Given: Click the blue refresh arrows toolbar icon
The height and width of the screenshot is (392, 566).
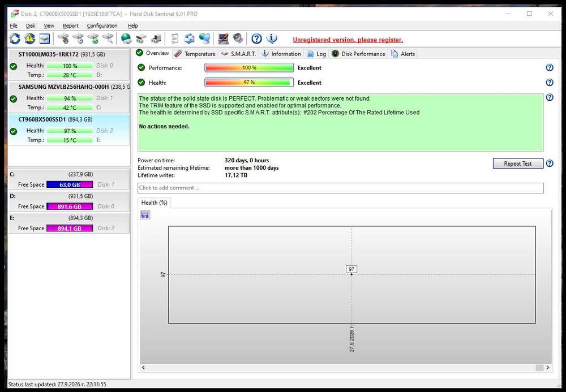Looking at the screenshot, I should pyautogui.click(x=15, y=38).
